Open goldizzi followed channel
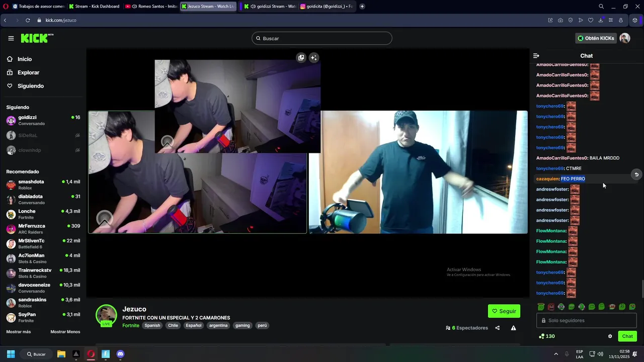 click(x=43, y=120)
